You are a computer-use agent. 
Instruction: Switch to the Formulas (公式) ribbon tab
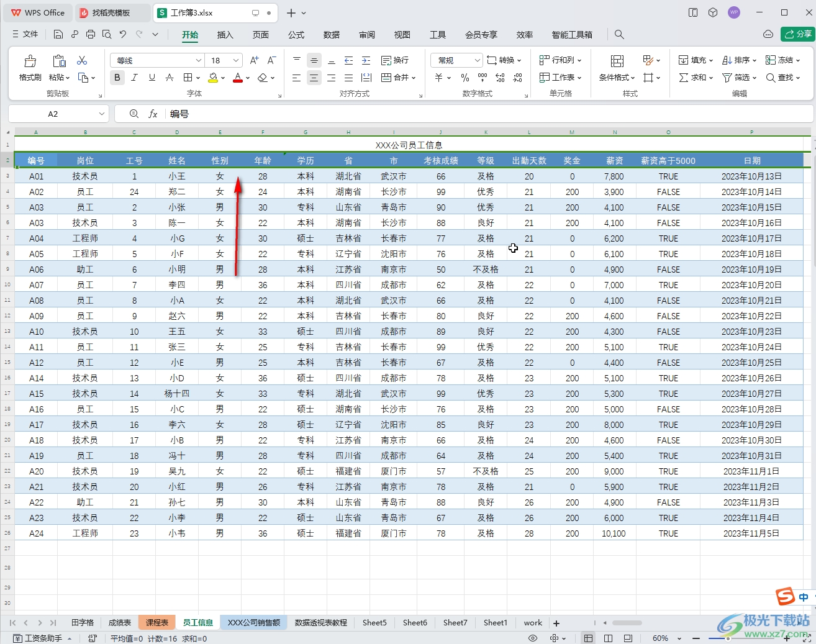coord(296,35)
